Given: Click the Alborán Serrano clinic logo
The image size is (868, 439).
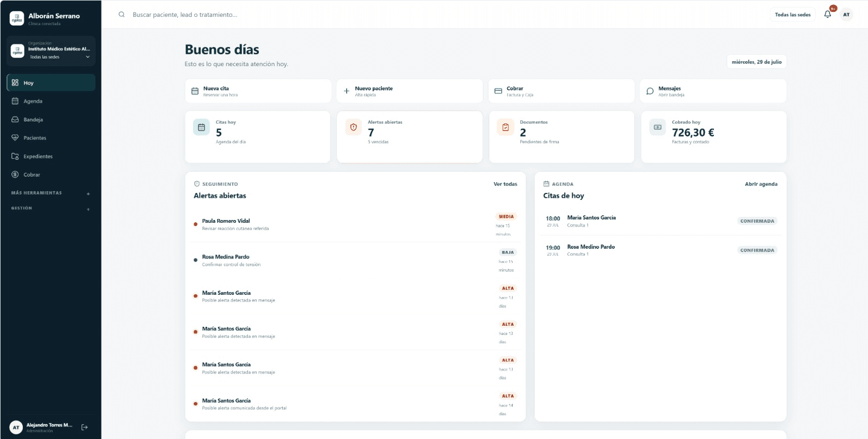Looking at the screenshot, I should [x=17, y=18].
